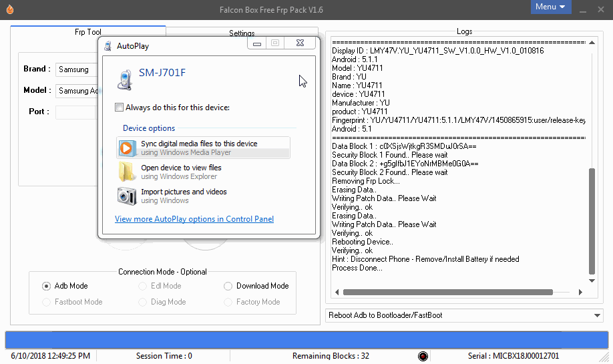The height and width of the screenshot is (364, 613).
Task: Open the Model combo box
Action: click(x=77, y=90)
